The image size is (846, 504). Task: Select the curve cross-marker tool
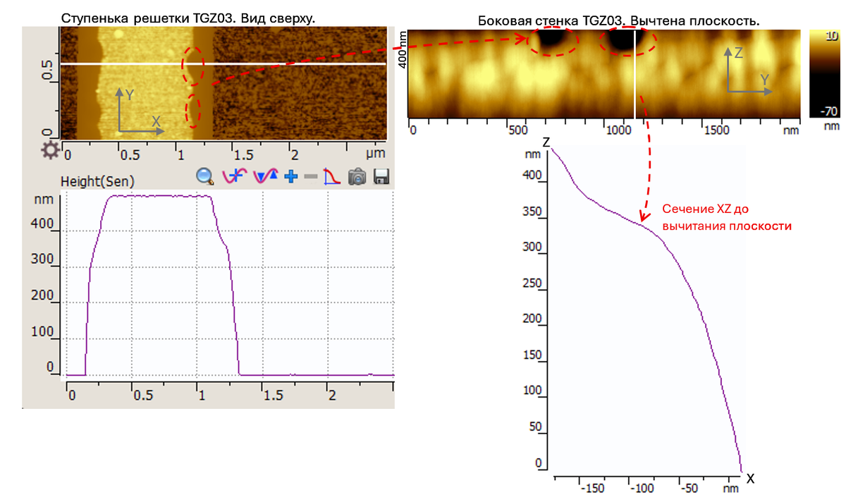tap(233, 176)
